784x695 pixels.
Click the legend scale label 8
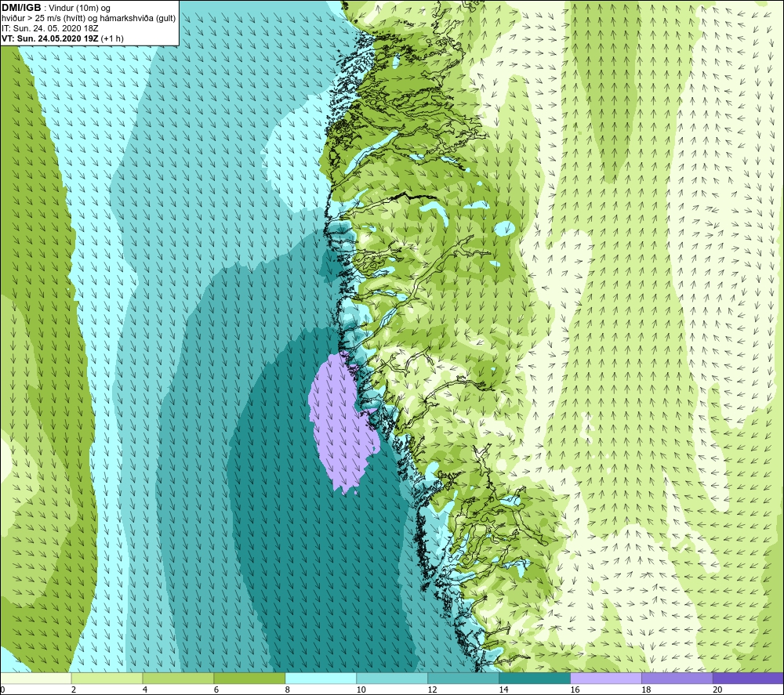[x=288, y=690]
